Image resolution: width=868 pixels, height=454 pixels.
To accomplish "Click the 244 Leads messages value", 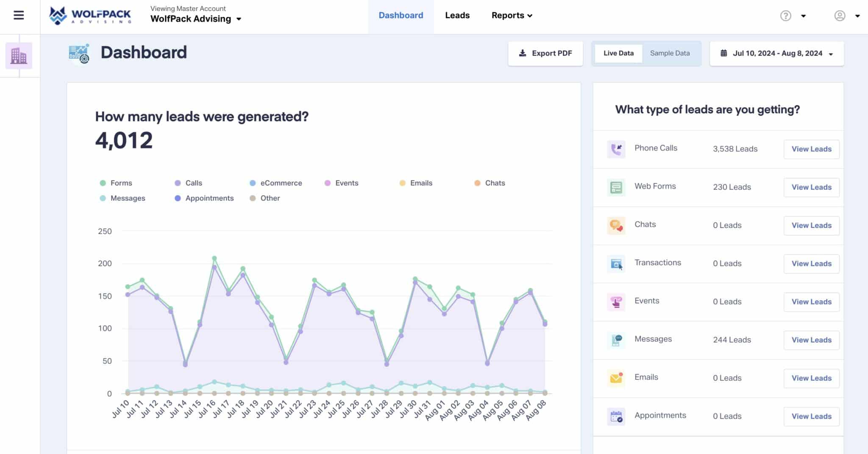I will tap(732, 340).
